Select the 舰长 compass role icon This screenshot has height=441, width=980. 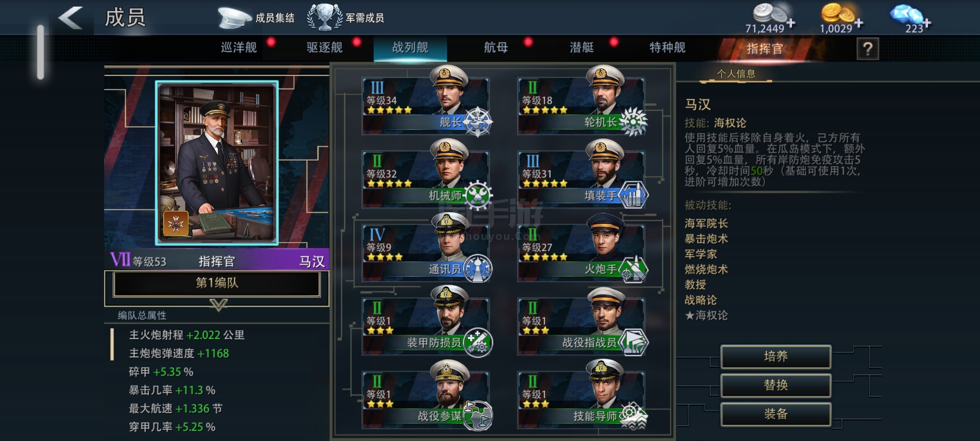(478, 122)
